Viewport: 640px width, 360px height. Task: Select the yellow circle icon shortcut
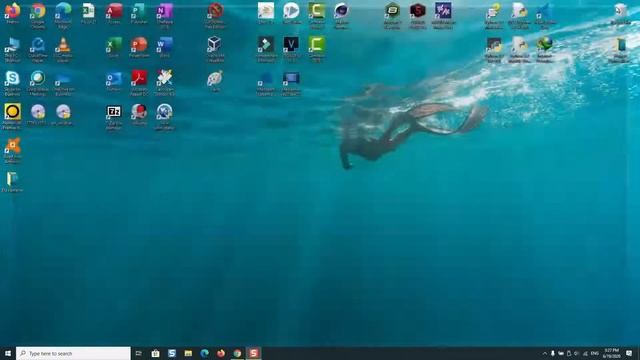coord(12,116)
